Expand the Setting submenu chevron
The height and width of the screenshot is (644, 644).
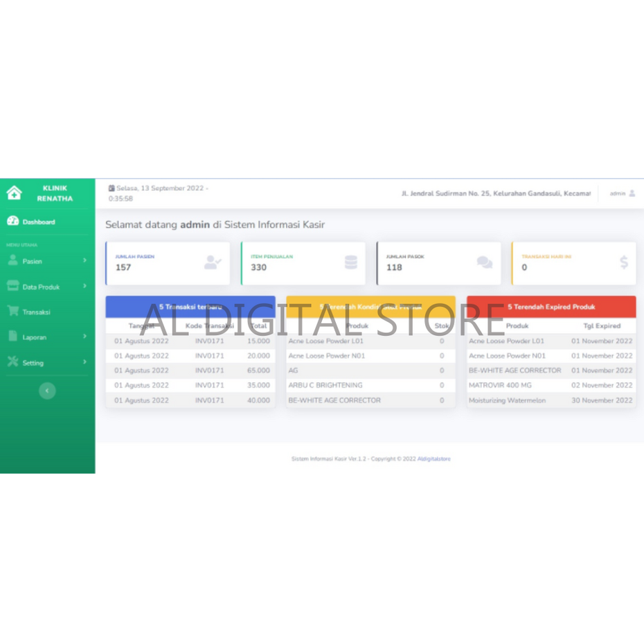pyautogui.click(x=84, y=361)
